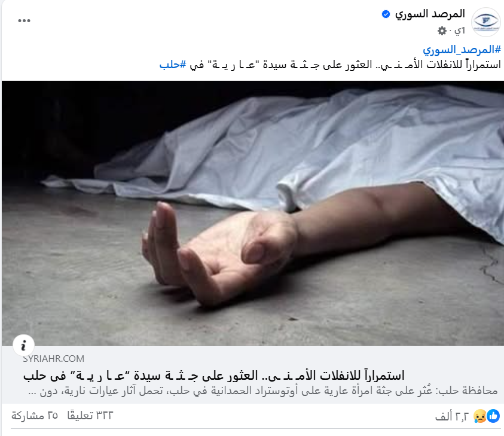Click the المرصد السوري page name
The height and width of the screenshot is (436, 504).
pyautogui.click(x=430, y=14)
